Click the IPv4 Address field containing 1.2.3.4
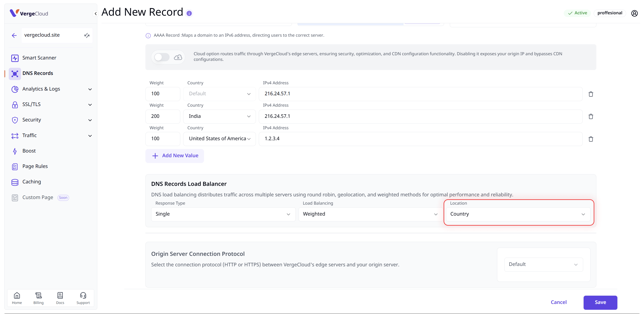 (x=420, y=139)
